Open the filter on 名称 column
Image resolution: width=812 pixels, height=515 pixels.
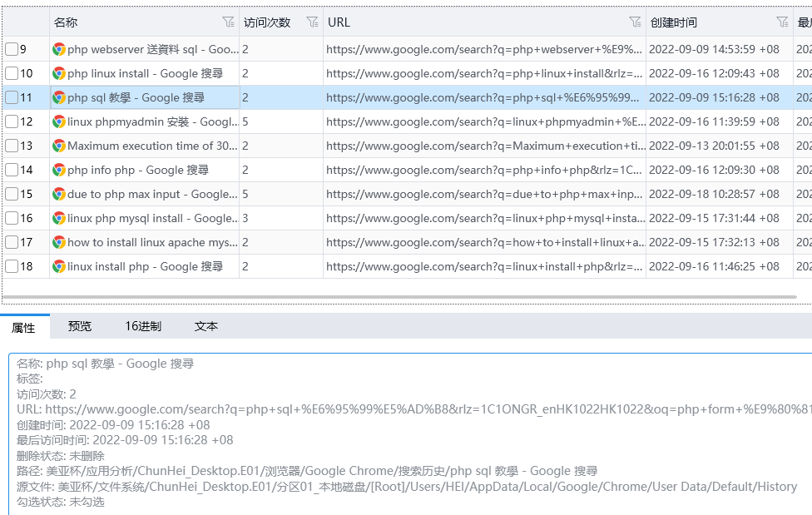pos(228,22)
